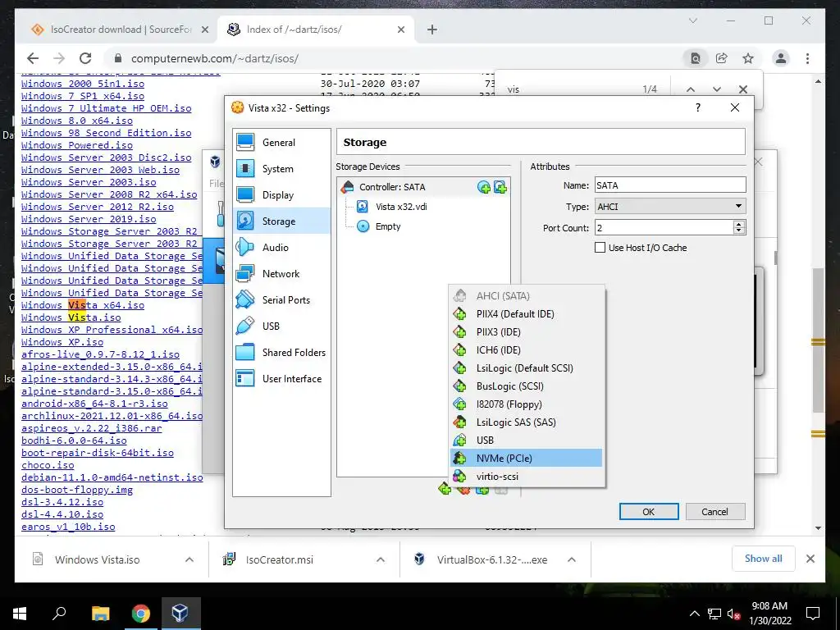Reload the current page
The image size is (840, 630).
(85, 58)
